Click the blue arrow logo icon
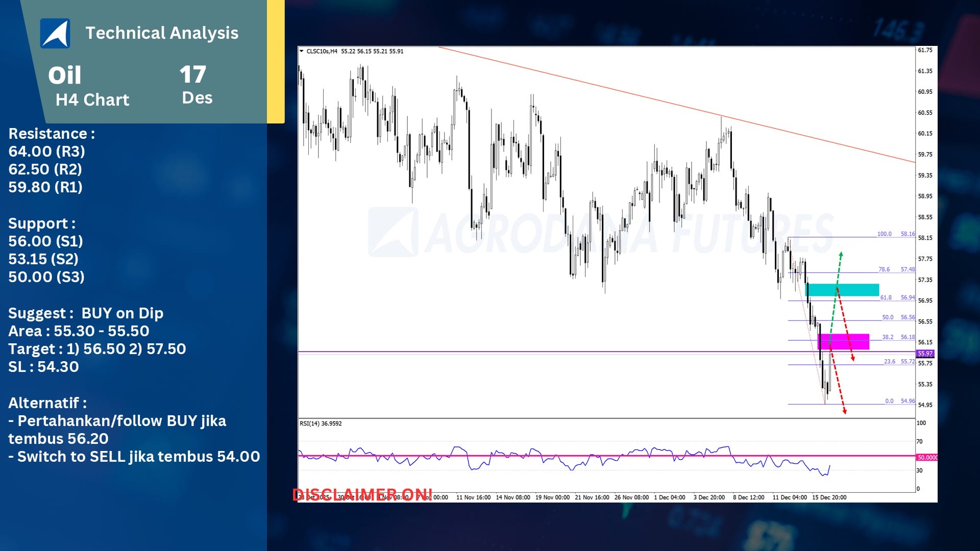The height and width of the screenshot is (551, 980). [x=55, y=34]
